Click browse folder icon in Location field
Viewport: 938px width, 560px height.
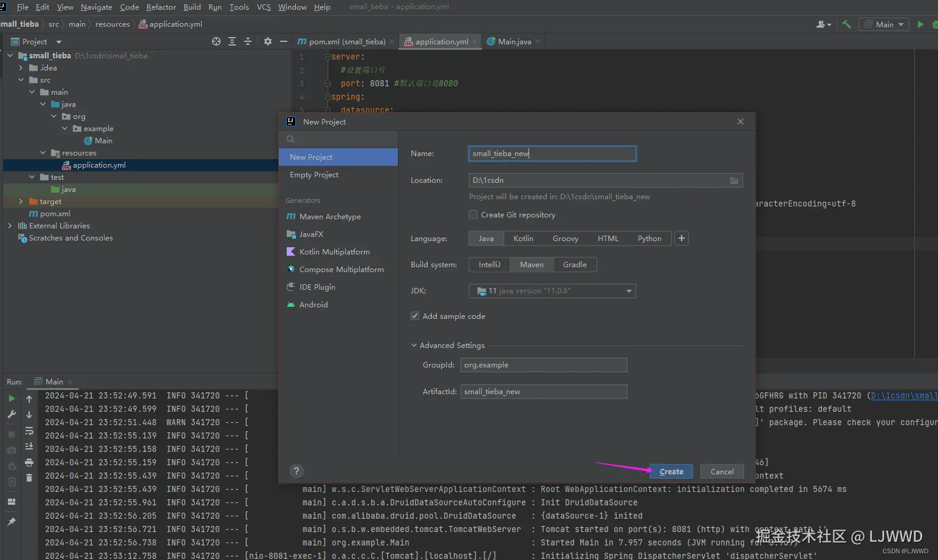click(x=734, y=180)
